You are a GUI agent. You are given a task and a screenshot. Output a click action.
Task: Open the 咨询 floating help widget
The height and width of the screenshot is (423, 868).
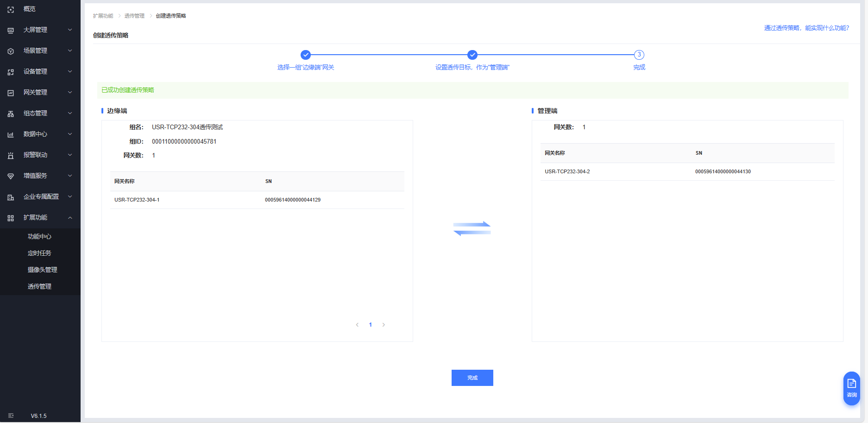coord(851,388)
